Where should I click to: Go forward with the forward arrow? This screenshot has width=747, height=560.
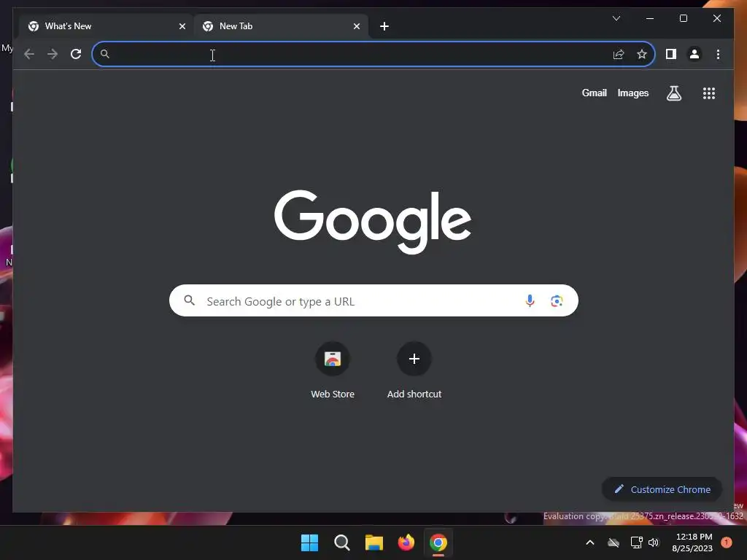53,54
